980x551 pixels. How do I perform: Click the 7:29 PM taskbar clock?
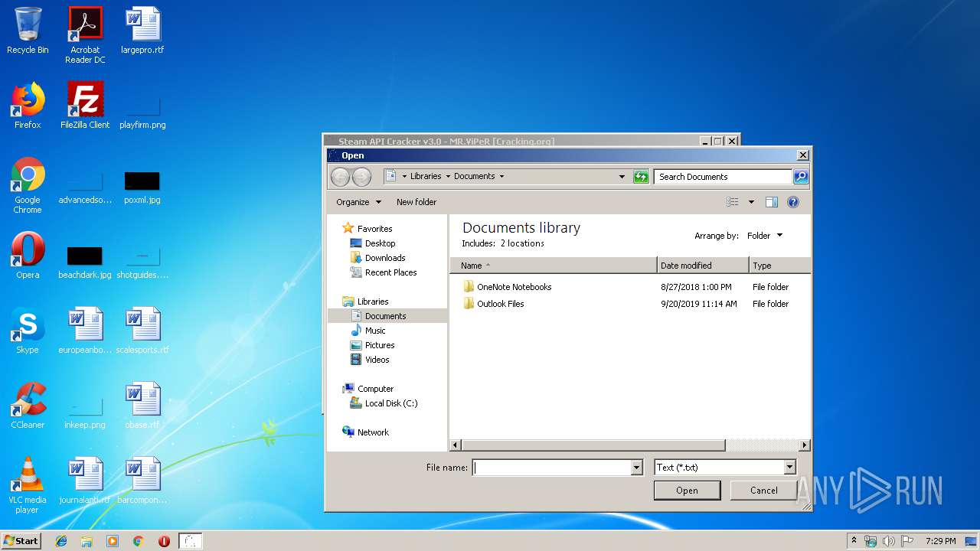(940, 541)
